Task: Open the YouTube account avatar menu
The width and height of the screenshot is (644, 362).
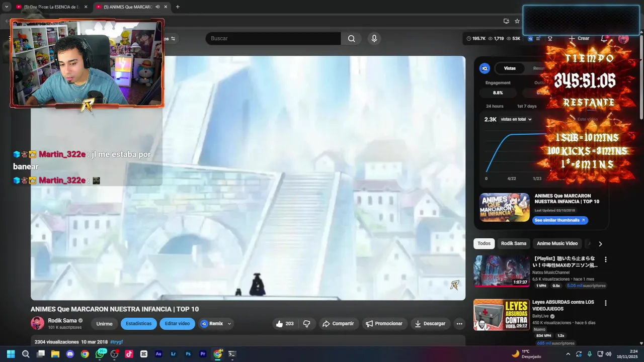Action: (x=623, y=38)
